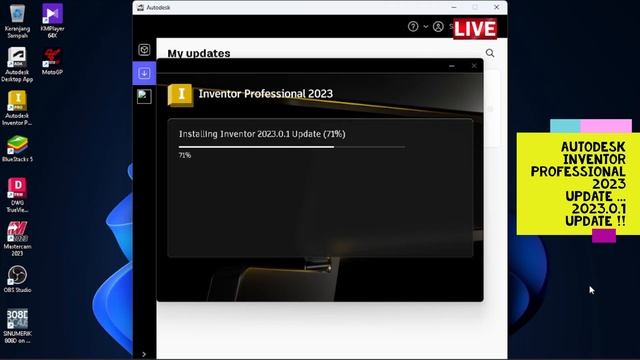Open the Mastercam 2023 desktop shortcut
The width and height of the screenshot is (640, 360).
[17, 239]
